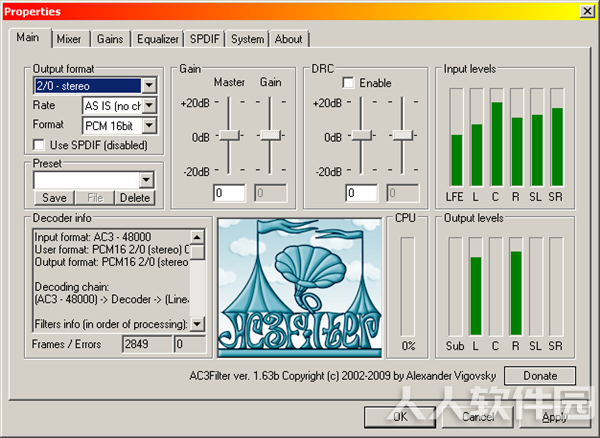Screen dimensions: 600x438
Task: Enable the DRC checkbox
Action: click(x=348, y=83)
